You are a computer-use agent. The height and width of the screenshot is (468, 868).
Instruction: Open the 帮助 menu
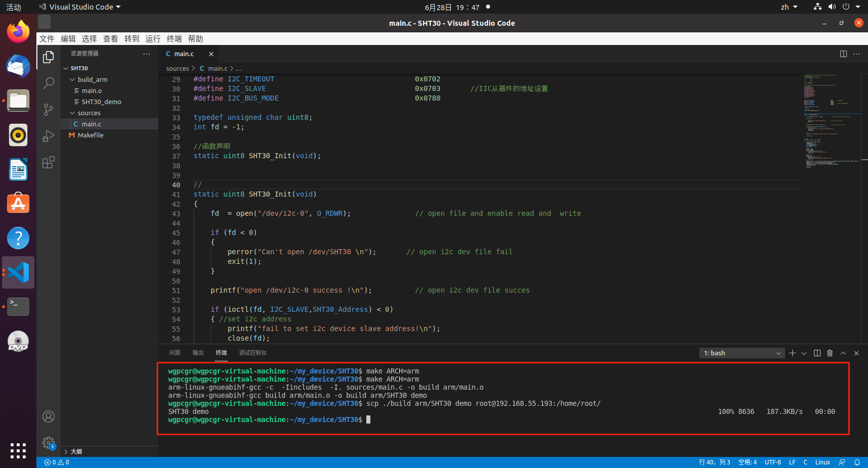196,39
